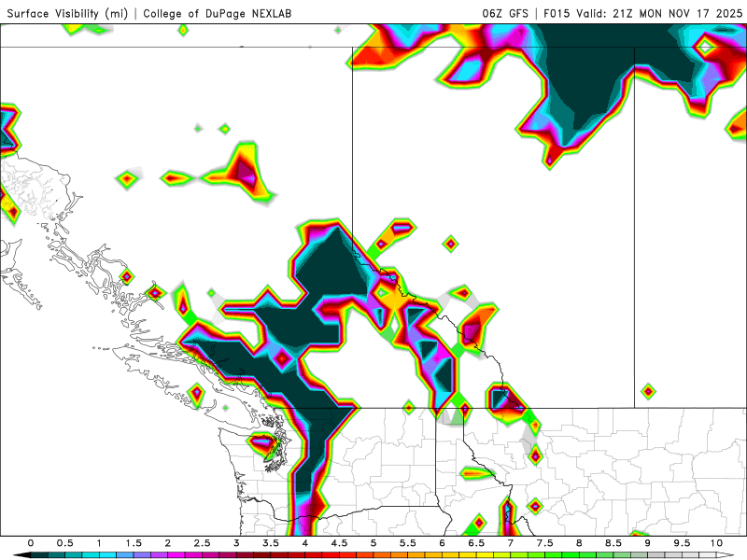Click the white right arrow end of color bar

click(x=726, y=555)
